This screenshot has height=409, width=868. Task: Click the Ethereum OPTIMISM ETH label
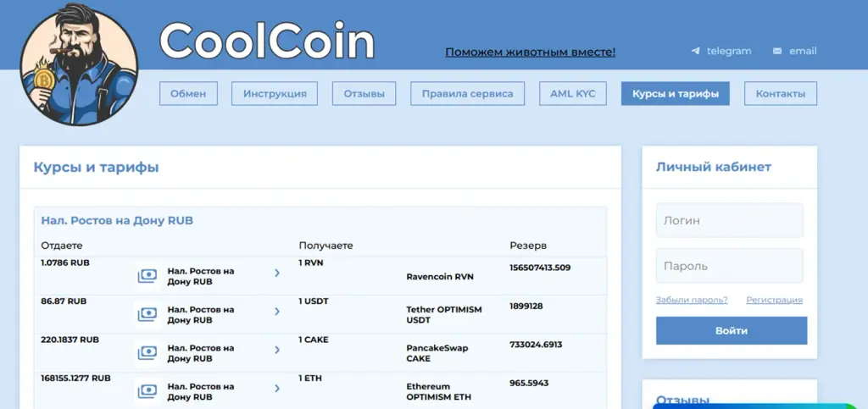pyautogui.click(x=439, y=391)
